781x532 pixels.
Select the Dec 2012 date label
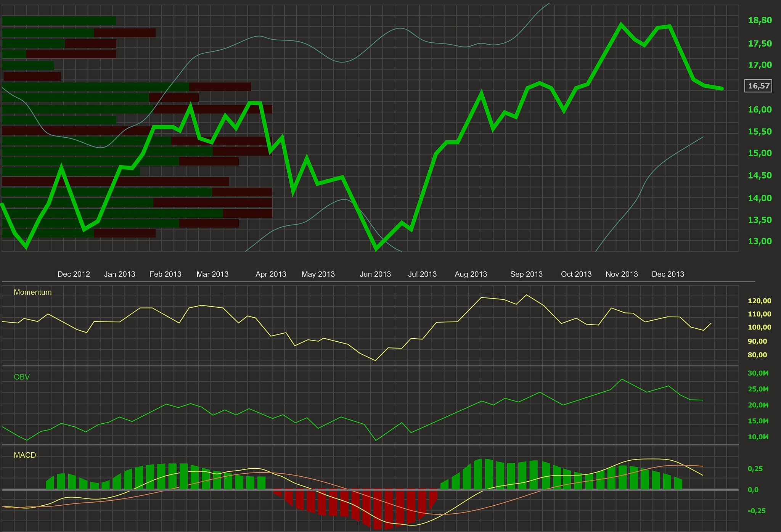pos(74,274)
